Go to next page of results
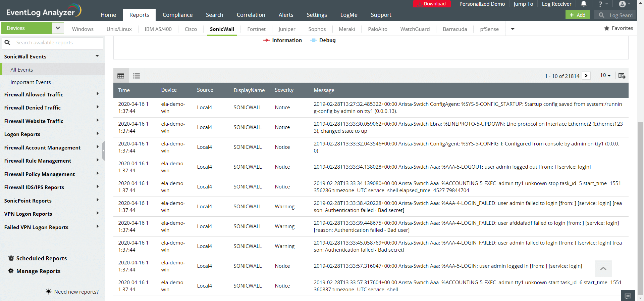This screenshot has width=644, height=301. [586, 76]
